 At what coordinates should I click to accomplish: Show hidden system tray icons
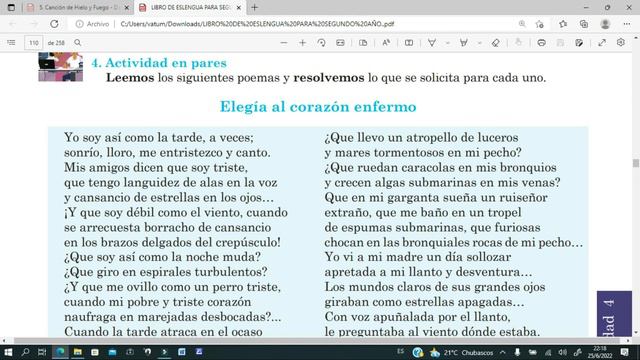(503, 352)
